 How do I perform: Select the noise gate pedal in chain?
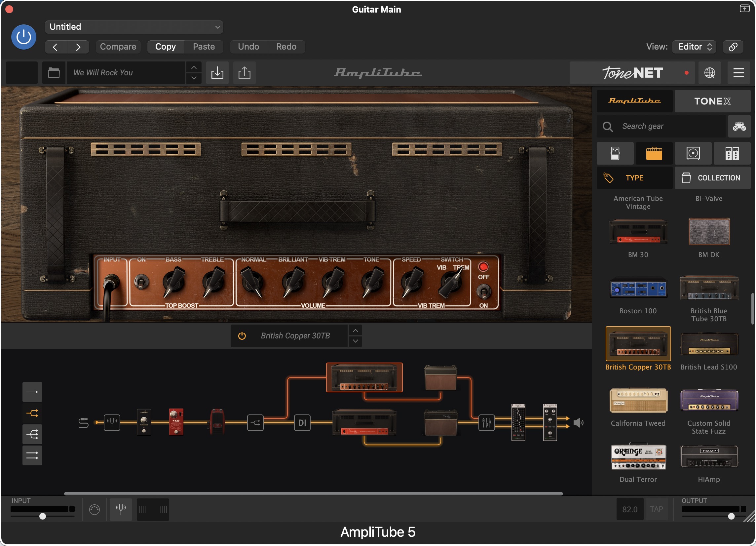[144, 422]
